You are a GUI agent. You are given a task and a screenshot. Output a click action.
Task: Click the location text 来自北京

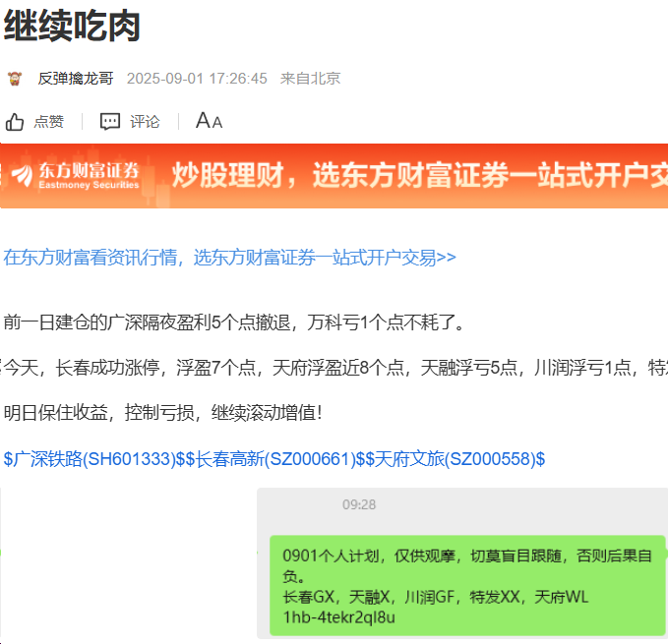tap(310, 79)
